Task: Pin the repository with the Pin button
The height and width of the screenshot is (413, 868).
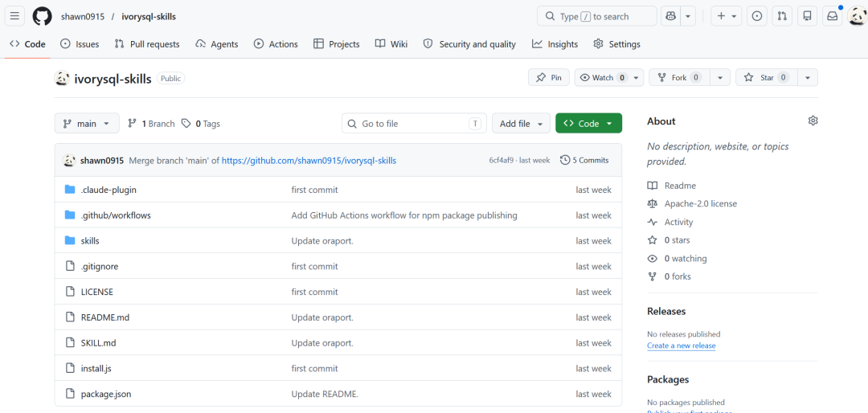Action: [x=549, y=77]
